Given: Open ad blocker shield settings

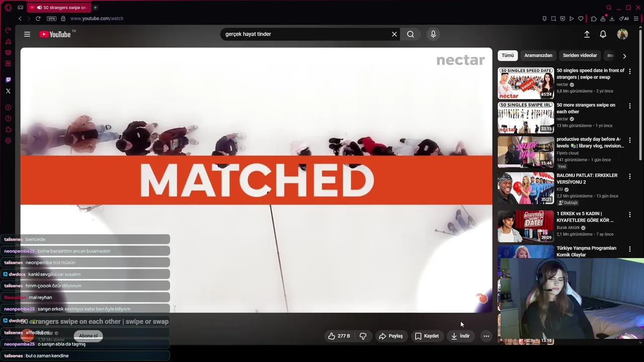Looking at the screenshot, I should (x=562, y=19).
